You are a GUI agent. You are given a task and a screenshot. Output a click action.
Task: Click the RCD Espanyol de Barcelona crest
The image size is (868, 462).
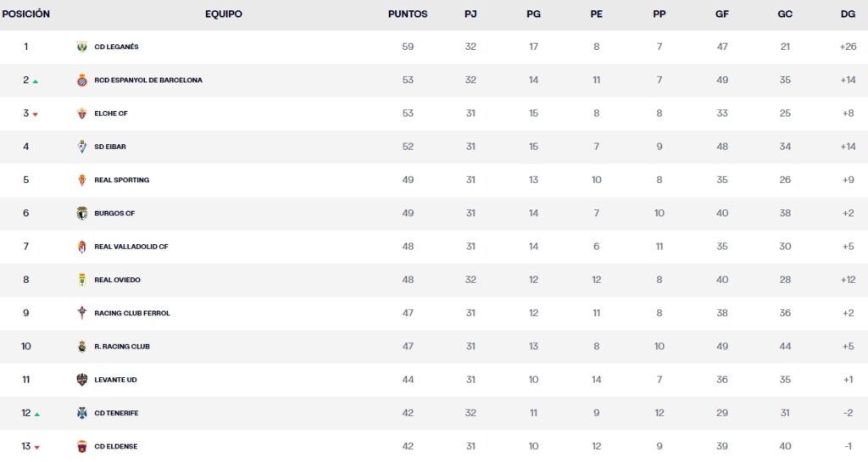(82, 81)
